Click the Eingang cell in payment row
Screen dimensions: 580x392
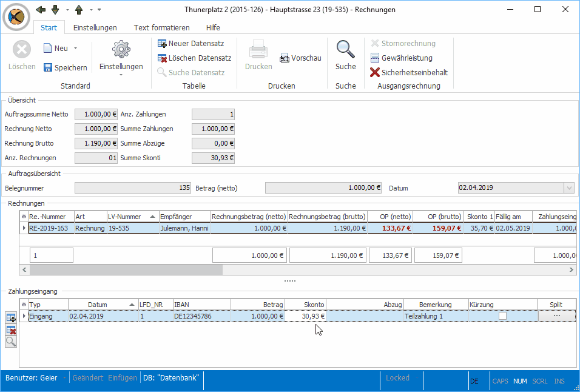(x=49, y=316)
